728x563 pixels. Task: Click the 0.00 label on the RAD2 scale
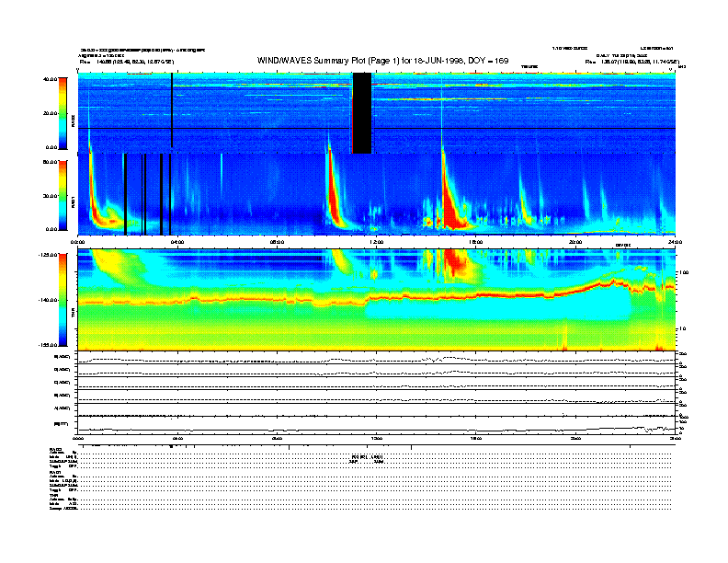click(51, 148)
